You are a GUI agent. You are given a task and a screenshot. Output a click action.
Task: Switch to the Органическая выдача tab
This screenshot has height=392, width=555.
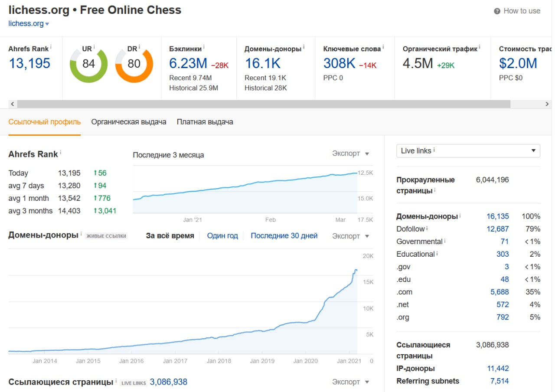pos(129,122)
